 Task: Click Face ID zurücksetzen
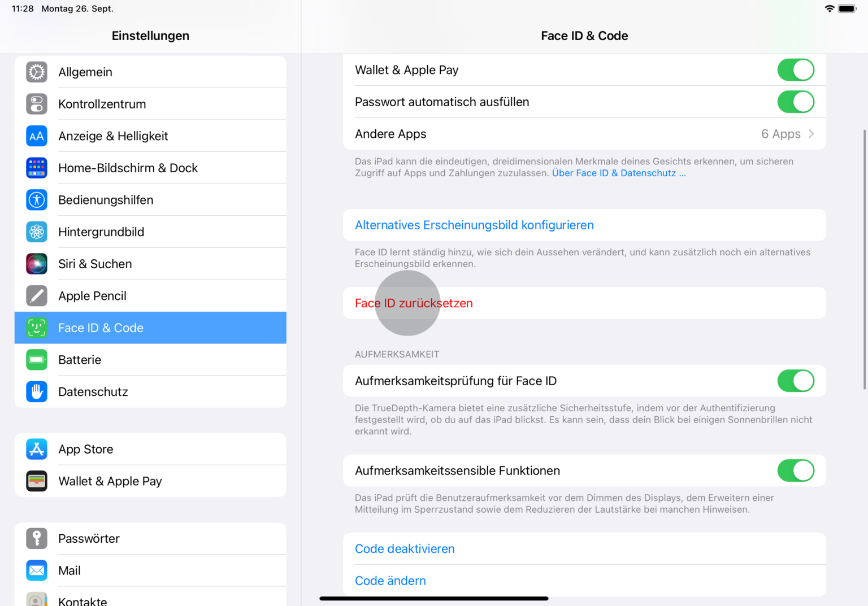tap(414, 303)
